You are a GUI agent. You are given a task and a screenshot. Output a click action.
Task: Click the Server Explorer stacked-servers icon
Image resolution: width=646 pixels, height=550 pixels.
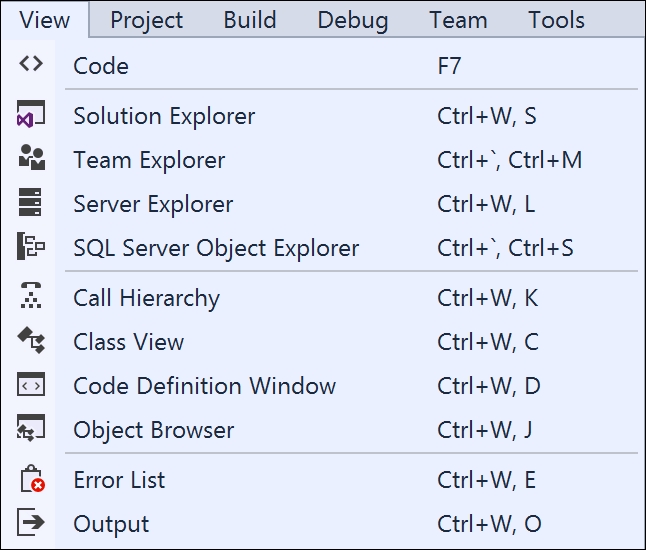coord(30,202)
